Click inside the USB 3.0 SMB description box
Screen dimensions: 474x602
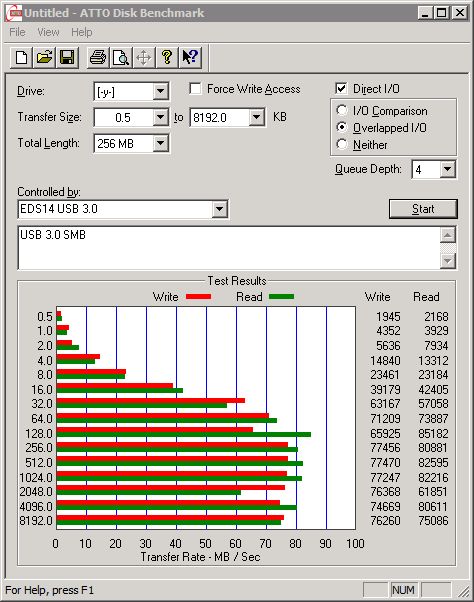click(x=229, y=248)
